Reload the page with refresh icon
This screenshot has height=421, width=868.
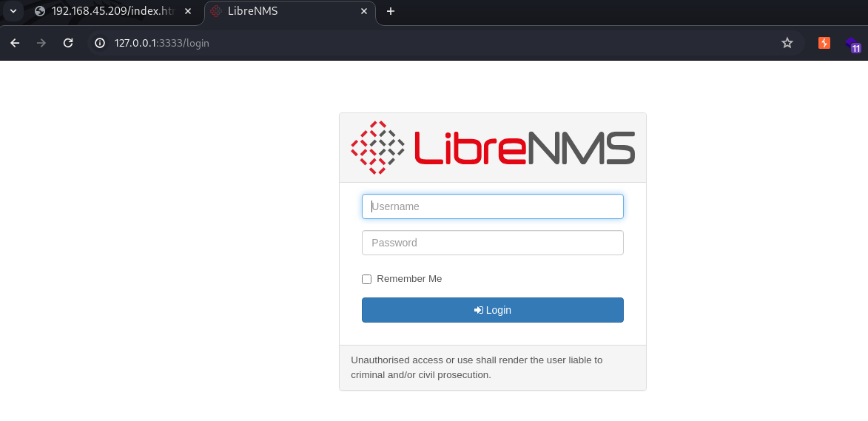pyautogui.click(x=68, y=43)
